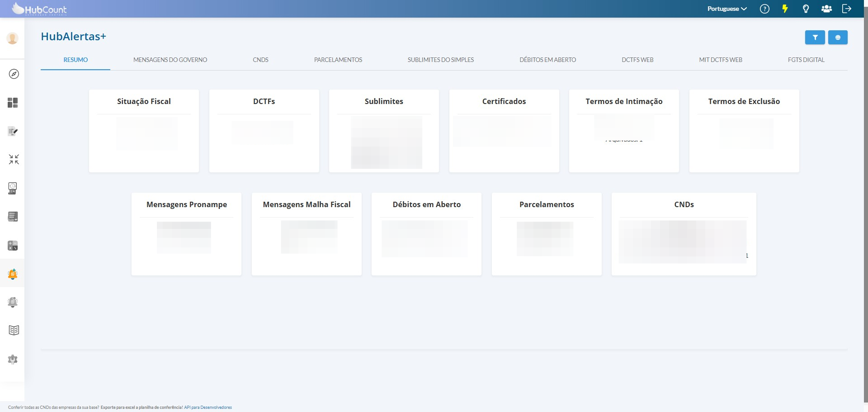Open the SUBLIMITES DO SIMPLES tab
Screen dimensions: 868x412
441,60
